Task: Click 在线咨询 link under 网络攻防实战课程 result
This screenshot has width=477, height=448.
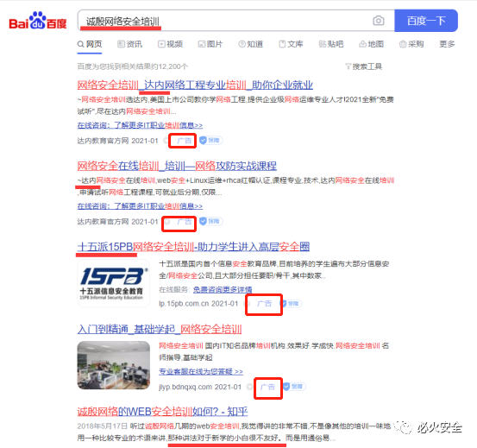Action: point(140,206)
